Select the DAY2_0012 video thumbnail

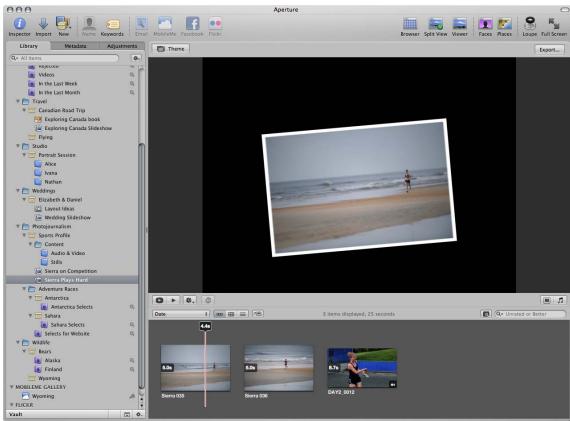click(362, 368)
